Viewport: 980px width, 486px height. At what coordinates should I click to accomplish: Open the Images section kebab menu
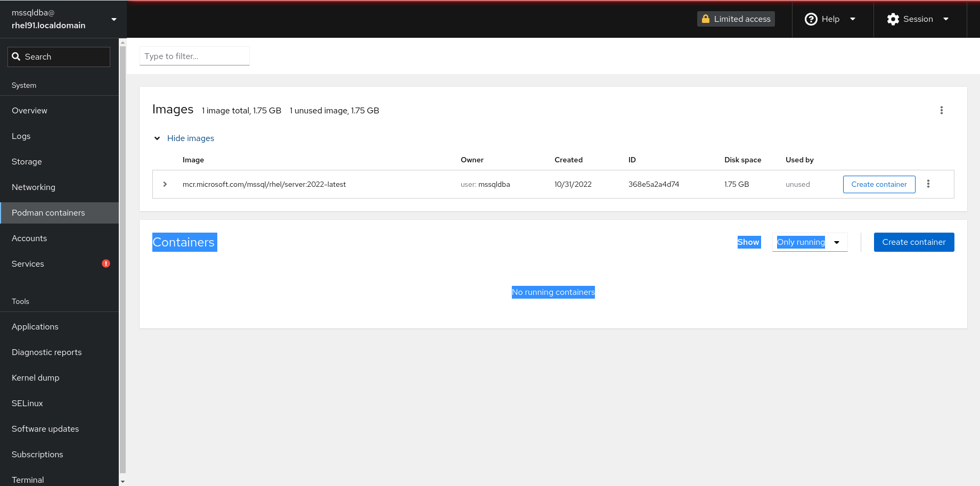click(x=941, y=110)
